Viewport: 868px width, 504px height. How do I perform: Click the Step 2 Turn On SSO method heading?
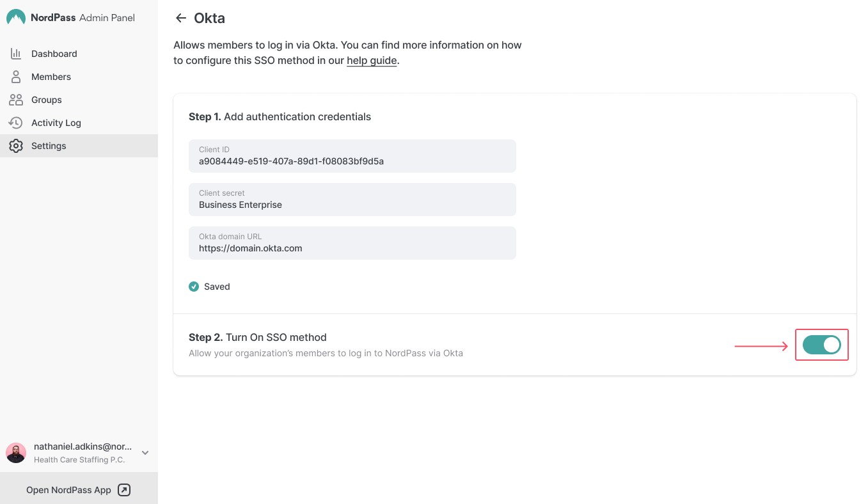point(258,337)
